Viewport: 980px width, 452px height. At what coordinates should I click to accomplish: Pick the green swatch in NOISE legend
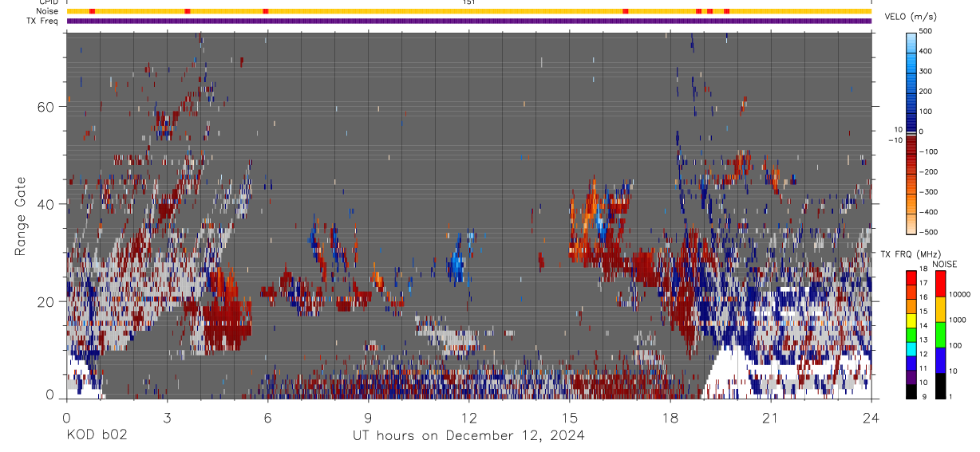940,333
